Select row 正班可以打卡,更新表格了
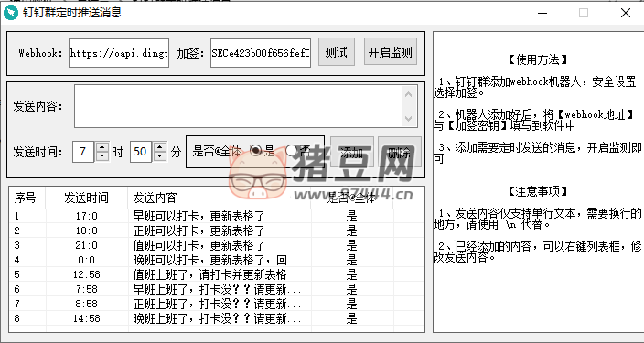Screen dimensions: 644x343 217,230
